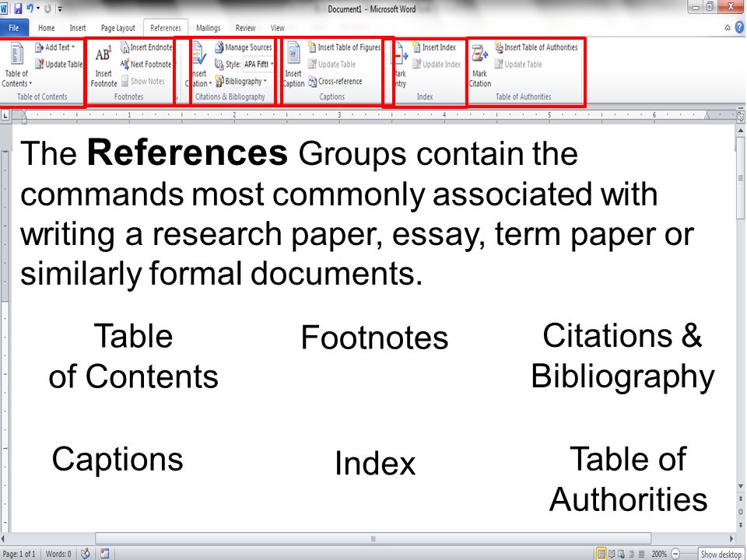Click the Add Text dropdown
Image resolution: width=747 pixels, height=560 pixels.
click(x=55, y=47)
